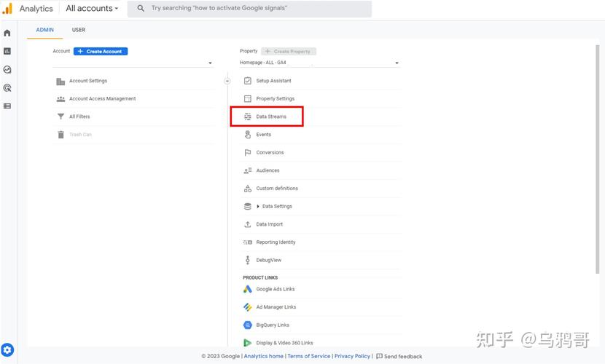Follow the Analytics home footer link

click(264, 356)
